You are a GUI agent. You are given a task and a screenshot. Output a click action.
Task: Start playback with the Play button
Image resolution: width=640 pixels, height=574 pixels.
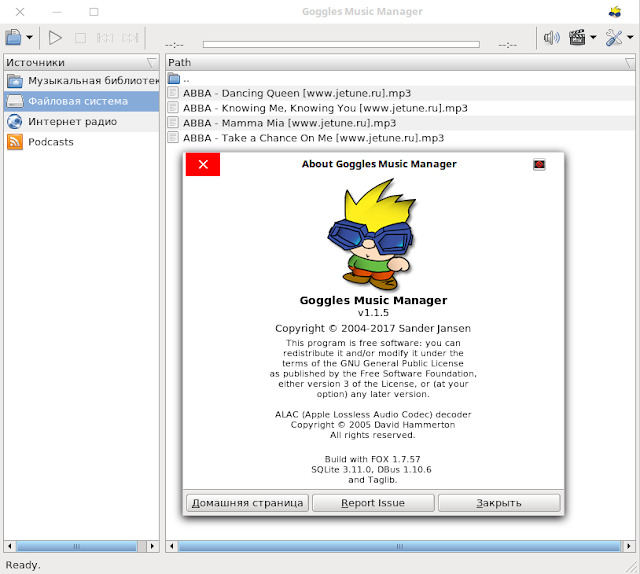tap(55, 38)
